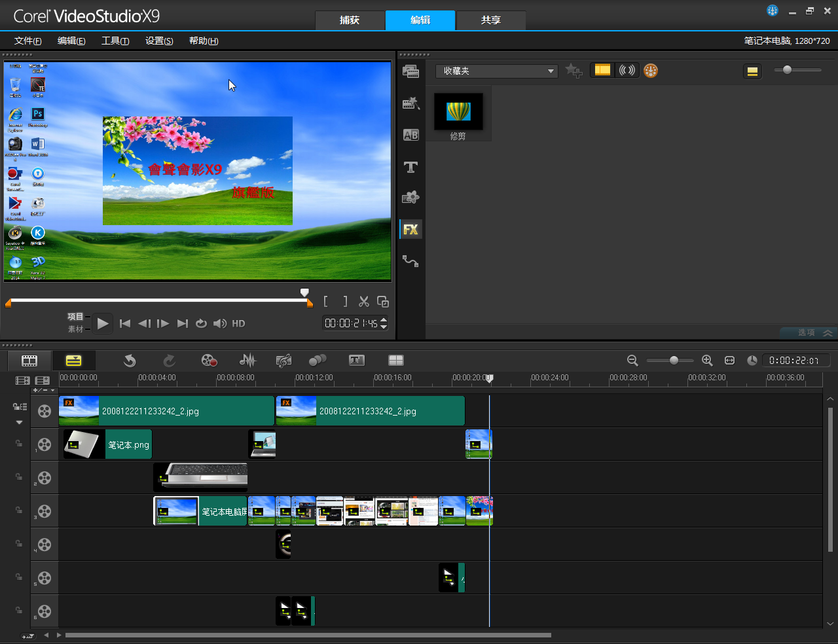Toggle ripple editing on video track

click(20, 406)
